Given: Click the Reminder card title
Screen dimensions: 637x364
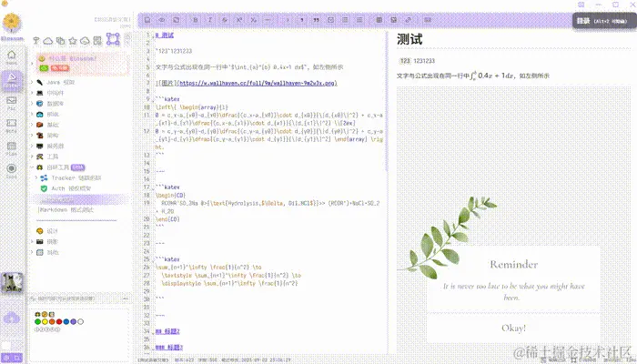Looking at the screenshot, I should pyautogui.click(x=513, y=265).
